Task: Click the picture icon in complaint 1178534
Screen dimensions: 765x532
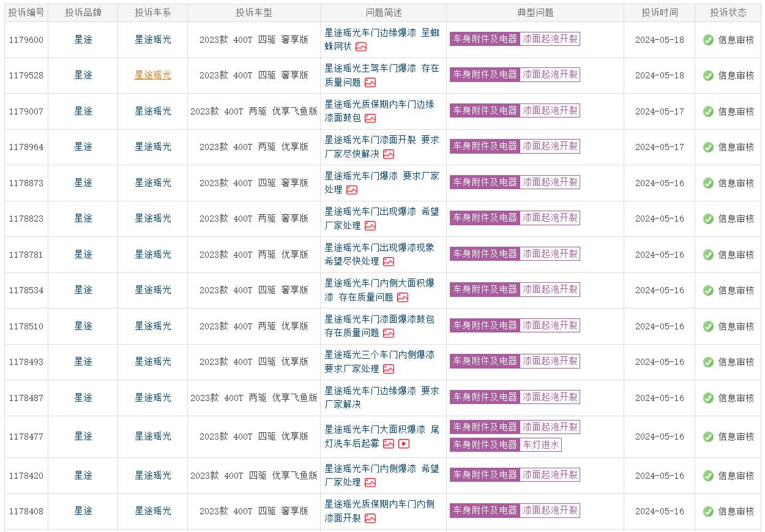Action: [x=403, y=298]
